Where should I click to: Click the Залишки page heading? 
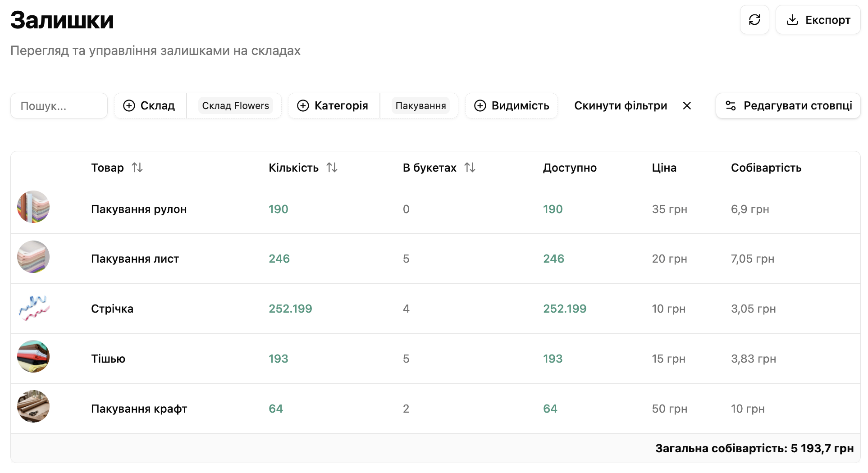coord(62,20)
